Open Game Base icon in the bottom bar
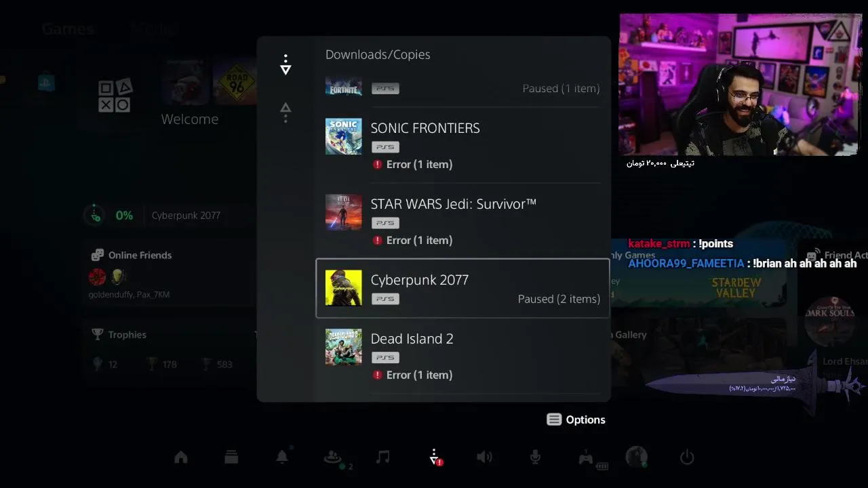This screenshot has width=868, height=488. [333, 457]
